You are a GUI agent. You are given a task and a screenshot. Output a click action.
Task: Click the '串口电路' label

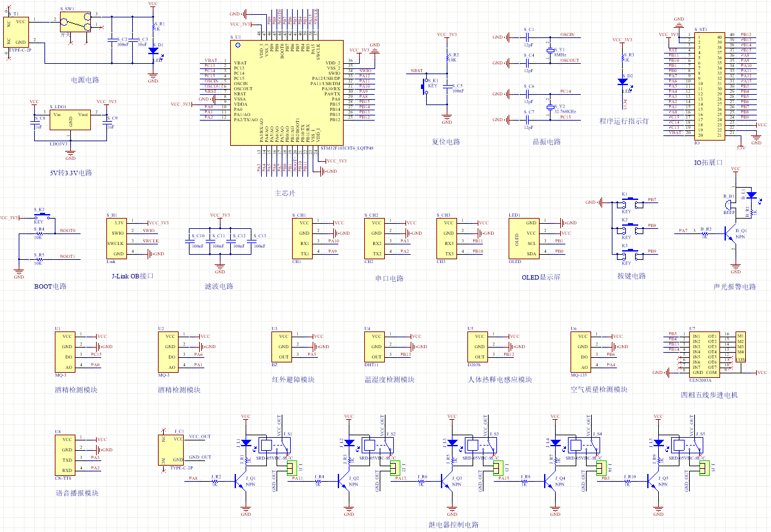[x=389, y=279]
